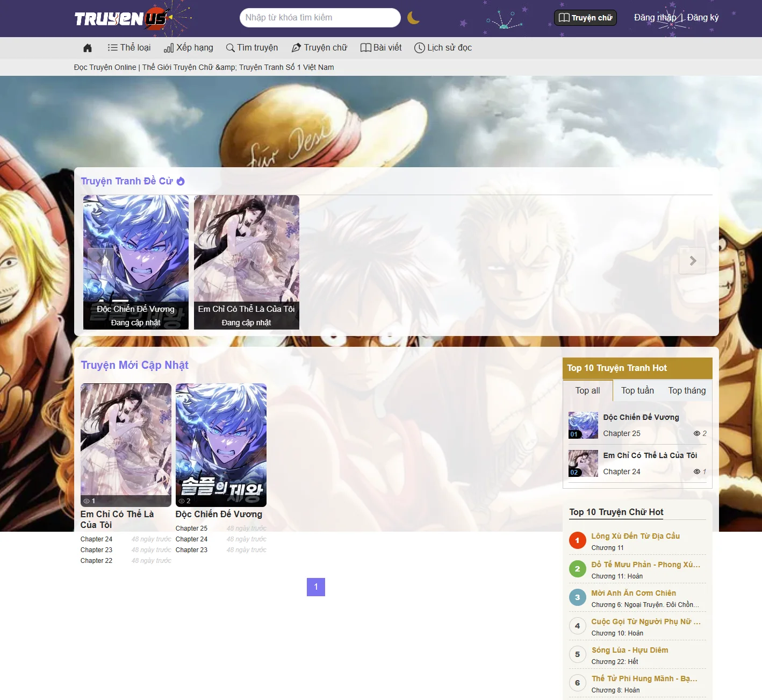Open Truyện chữ in navigation bar

point(319,48)
